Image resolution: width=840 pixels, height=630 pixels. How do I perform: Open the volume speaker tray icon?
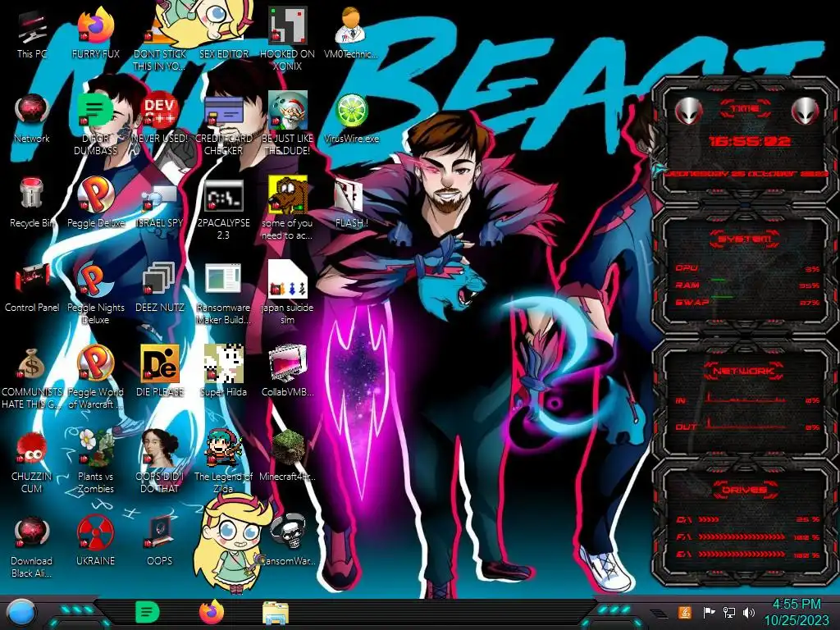(749, 612)
